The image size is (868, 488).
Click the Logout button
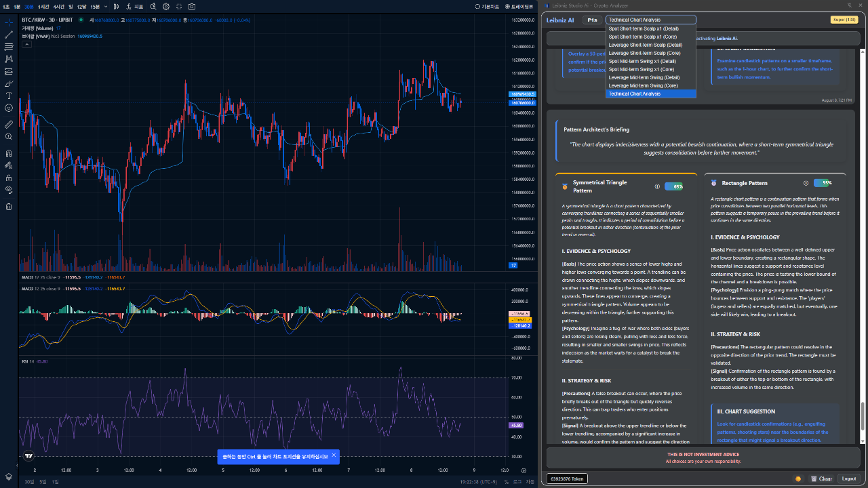[x=848, y=479]
